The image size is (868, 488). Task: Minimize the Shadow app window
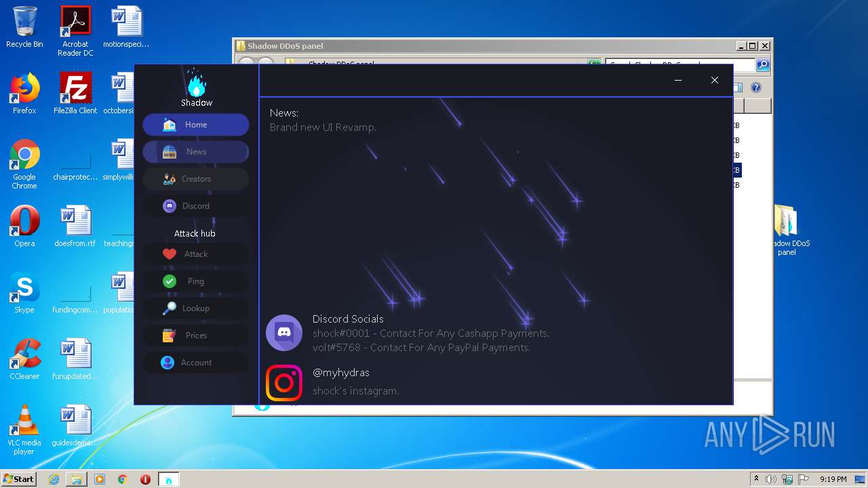pyautogui.click(x=678, y=80)
